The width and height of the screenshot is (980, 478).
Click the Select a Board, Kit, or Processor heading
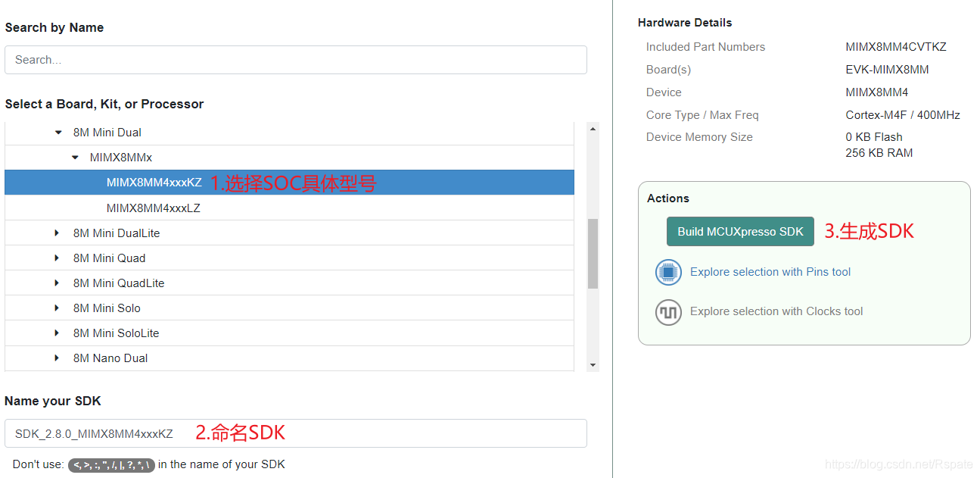pyautogui.click(x=104, y=104)
